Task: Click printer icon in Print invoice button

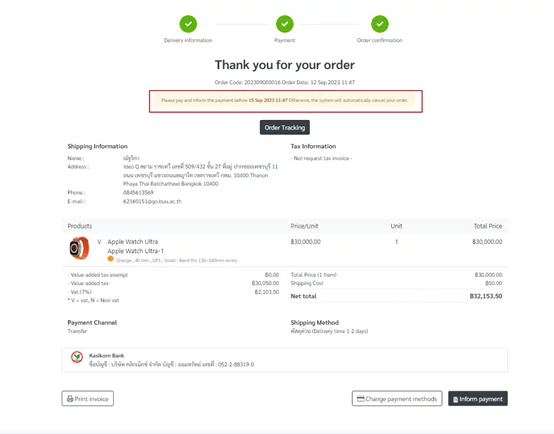Action: coord(70,399)
